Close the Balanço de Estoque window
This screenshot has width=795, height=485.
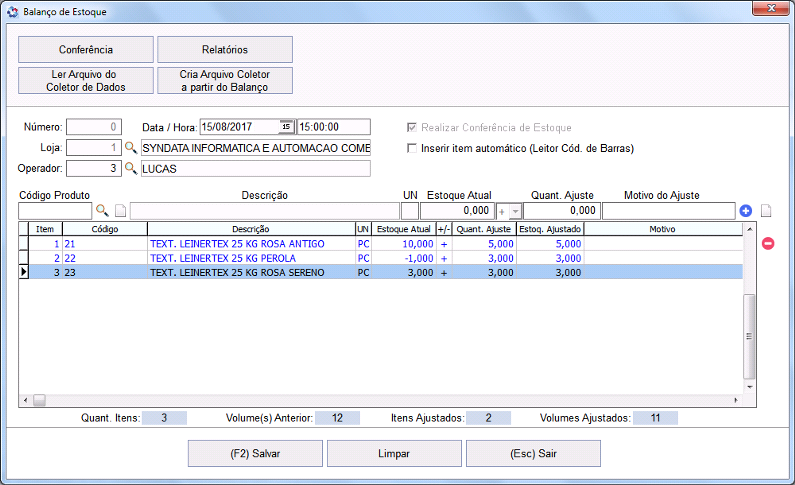(x=771, y=9)
